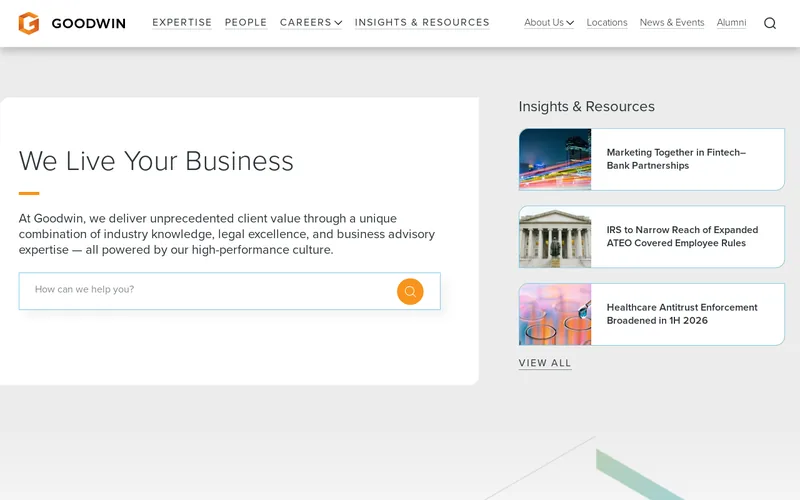Open the News & Events link
Image resolution: width=800 pixels, height=500 pixels.
pos(672,22)
